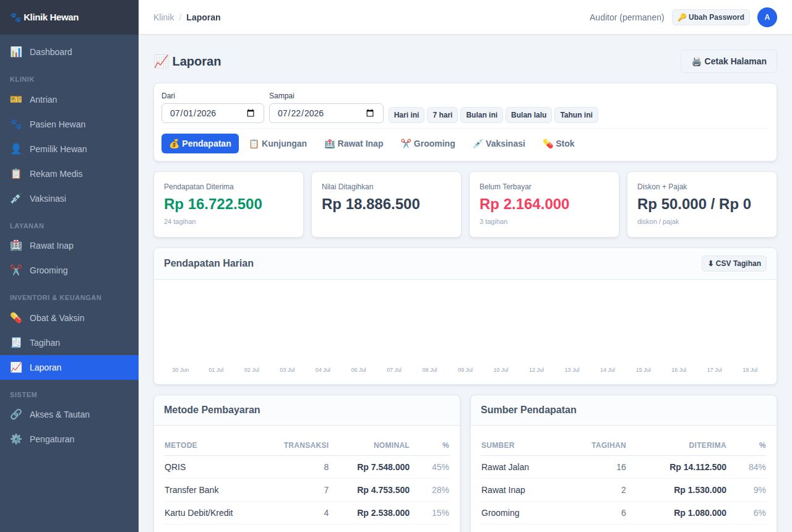This screenshot has height=532, width=792.
Task: Click the Auditor (permanen) user label
Action: click(x=627, y=17)
